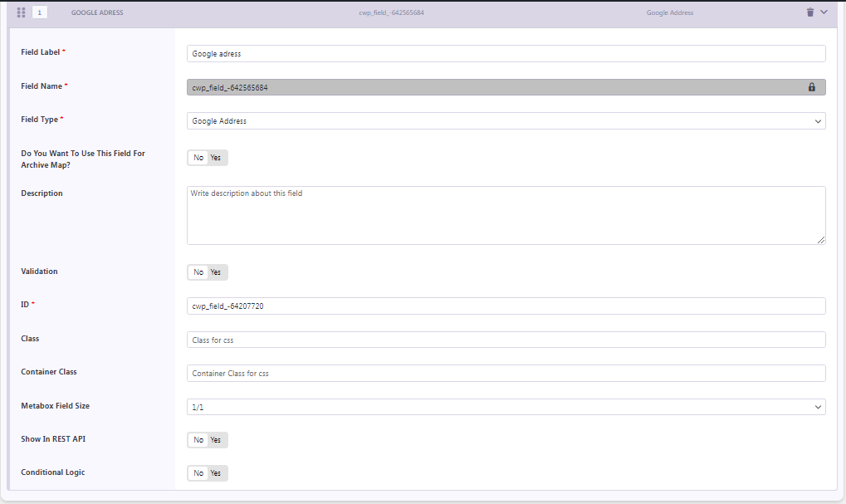
Task: Click the locked Field Name input
Action: [506, 87]
